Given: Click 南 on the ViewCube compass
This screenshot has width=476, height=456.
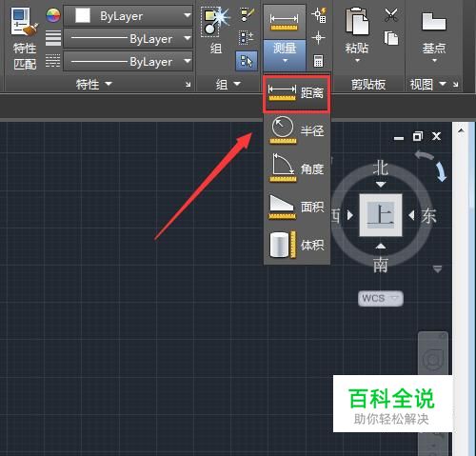Looking at the screenshot, I should (x=381, y=265).
